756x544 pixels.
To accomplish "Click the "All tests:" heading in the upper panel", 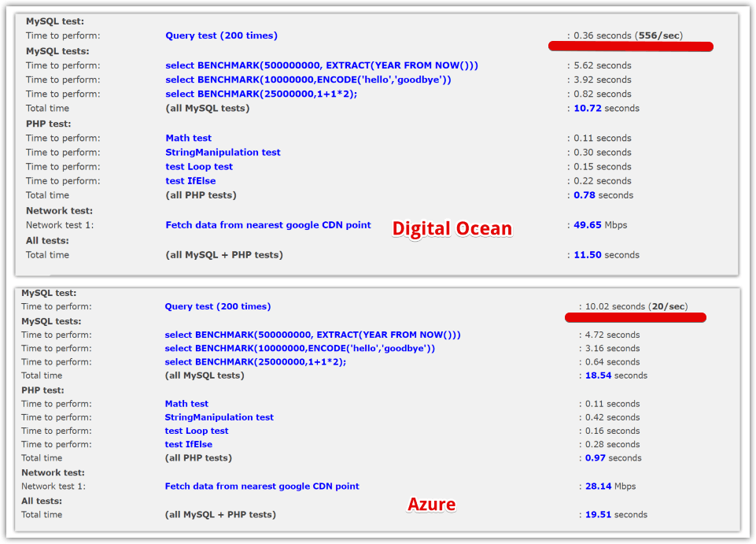I will coord(47,240).
